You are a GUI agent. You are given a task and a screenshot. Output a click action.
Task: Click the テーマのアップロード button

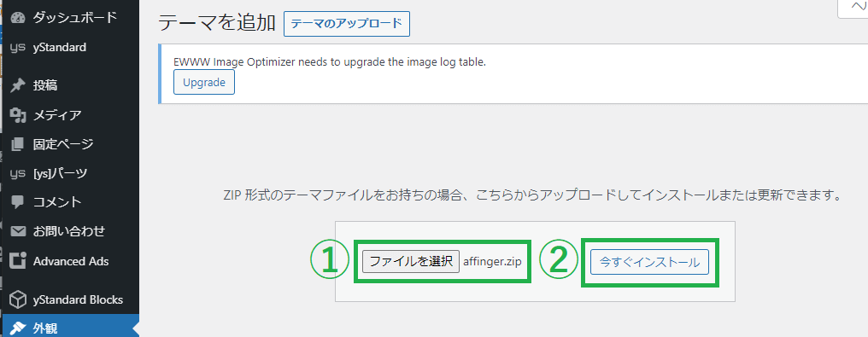click(x=347, y=24)
